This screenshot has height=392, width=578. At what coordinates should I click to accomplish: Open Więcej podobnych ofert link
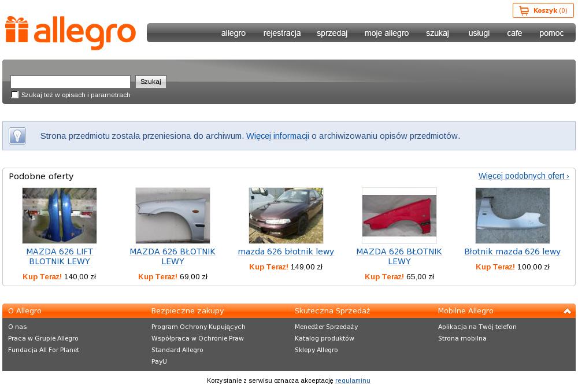(524, 176)
